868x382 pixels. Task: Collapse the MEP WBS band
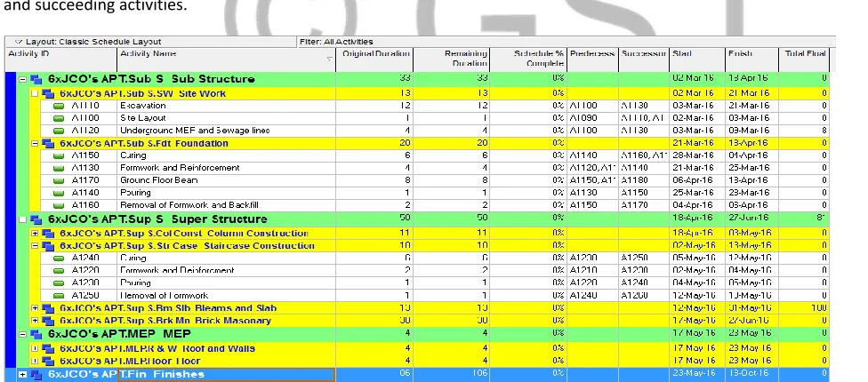23,334
